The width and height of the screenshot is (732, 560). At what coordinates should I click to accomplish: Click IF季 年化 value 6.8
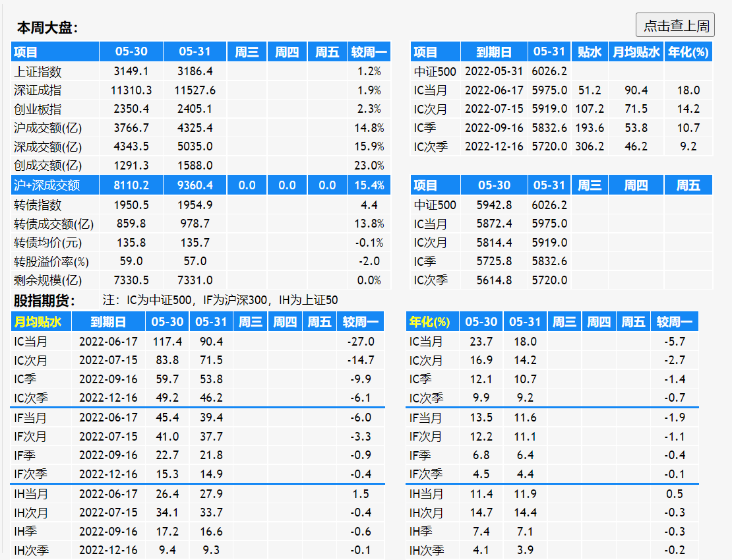[x=481, y=455]
